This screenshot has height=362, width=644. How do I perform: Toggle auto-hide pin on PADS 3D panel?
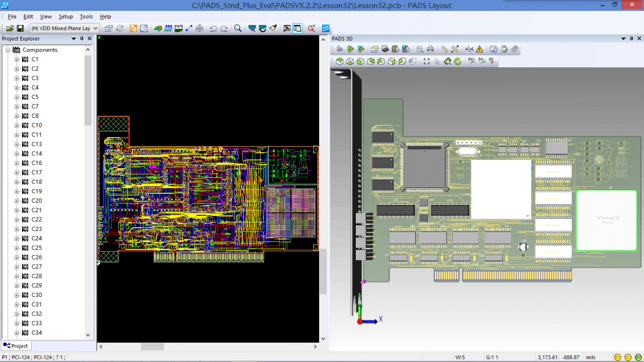point(631,39)
